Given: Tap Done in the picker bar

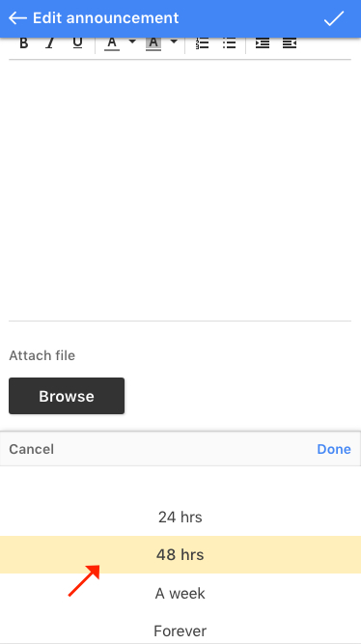Looking at the screenshot, I should tap(334, 449).
